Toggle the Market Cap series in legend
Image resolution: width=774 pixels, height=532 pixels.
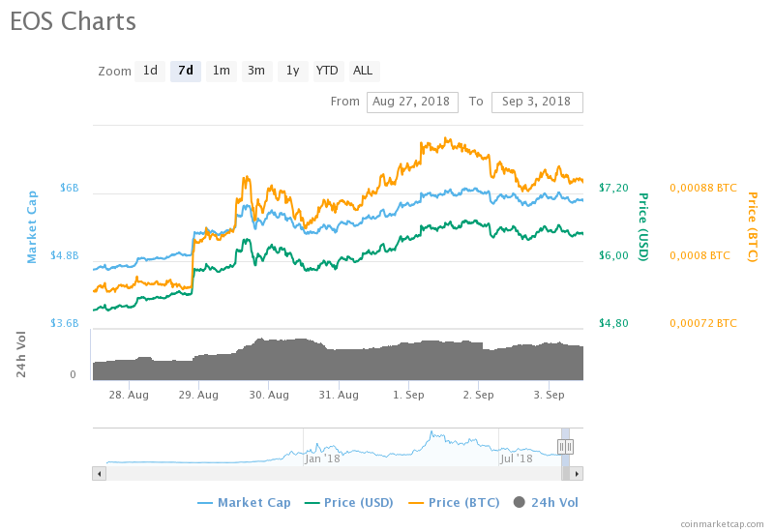click(x=245, y=503)
